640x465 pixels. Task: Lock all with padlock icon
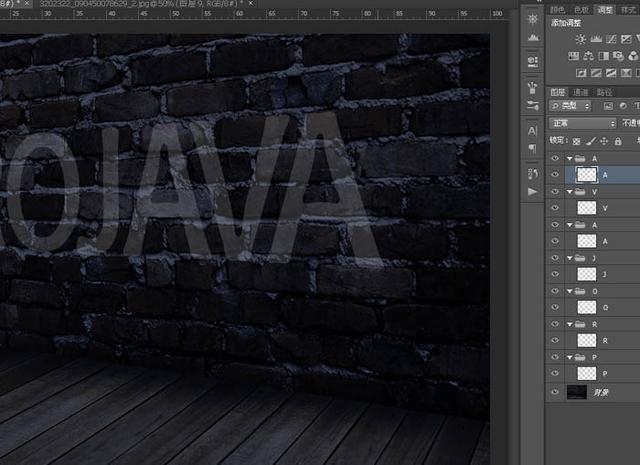[618, 141]
